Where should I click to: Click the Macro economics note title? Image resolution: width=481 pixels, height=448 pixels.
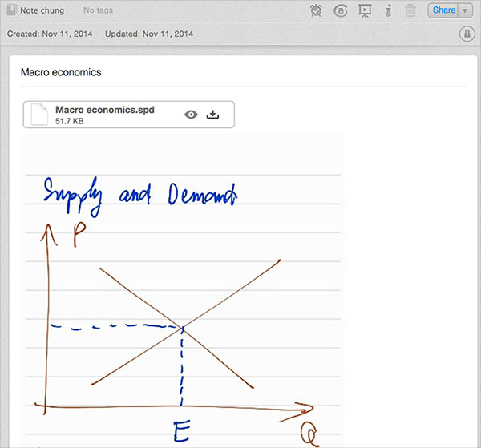click(61, 72)
